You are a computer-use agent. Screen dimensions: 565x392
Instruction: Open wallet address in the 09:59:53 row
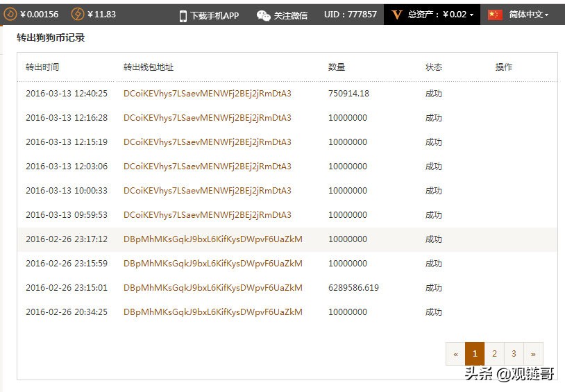click(208, 215)
